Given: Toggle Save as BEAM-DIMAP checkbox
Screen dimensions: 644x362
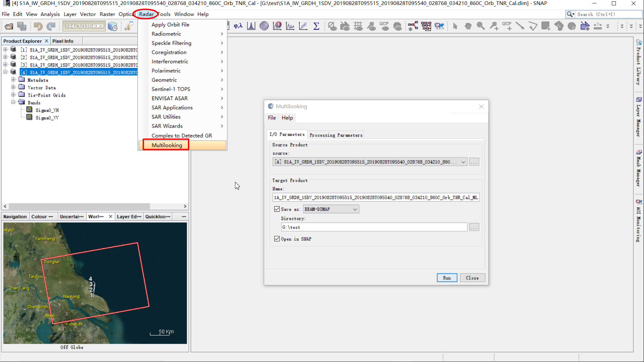Looking at the screenshot, I should (277, 209).
